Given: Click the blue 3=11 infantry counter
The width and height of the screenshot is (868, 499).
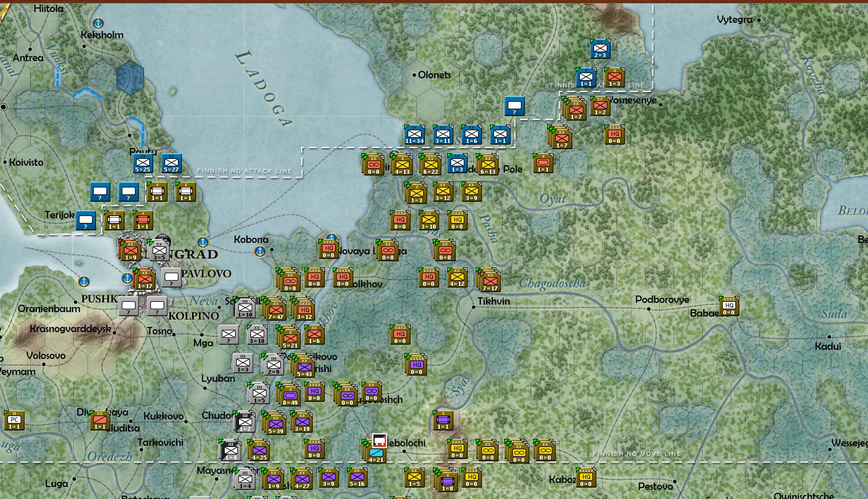Looking at the screenshot, I should 443,135.
